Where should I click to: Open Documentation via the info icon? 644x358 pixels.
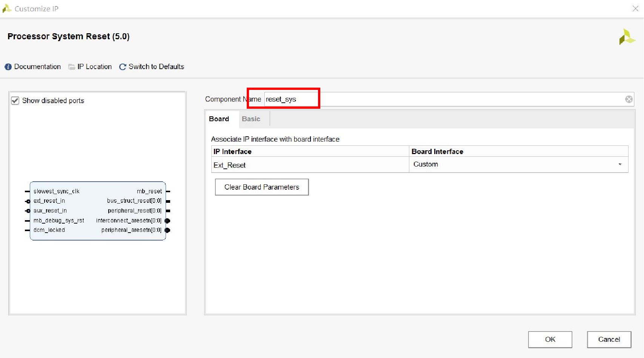coord(8,67)
